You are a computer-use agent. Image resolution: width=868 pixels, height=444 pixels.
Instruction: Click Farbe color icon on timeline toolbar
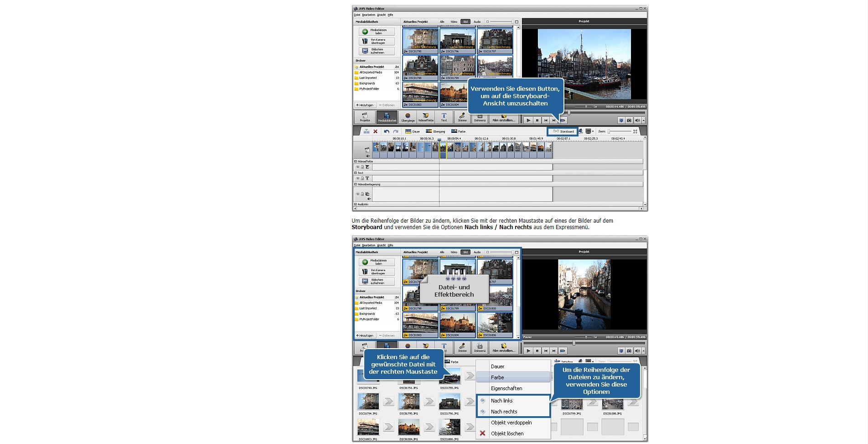coord(454,131)
